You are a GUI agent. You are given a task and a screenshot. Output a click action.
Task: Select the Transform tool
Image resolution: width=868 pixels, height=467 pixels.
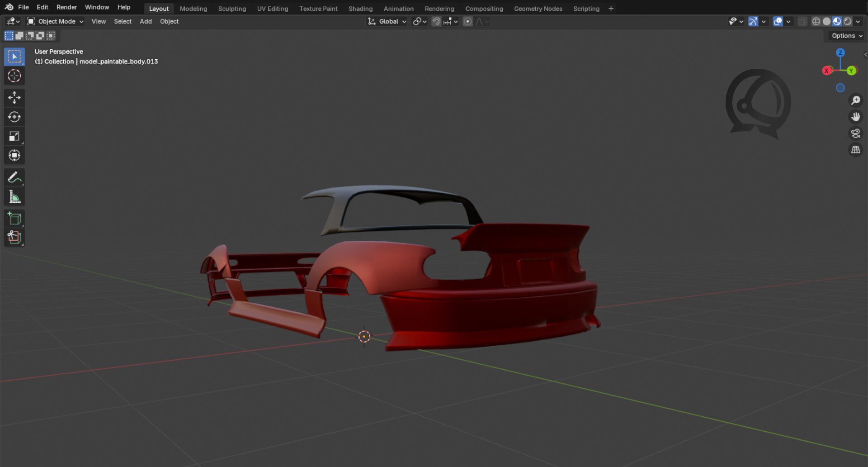[14, 155]
